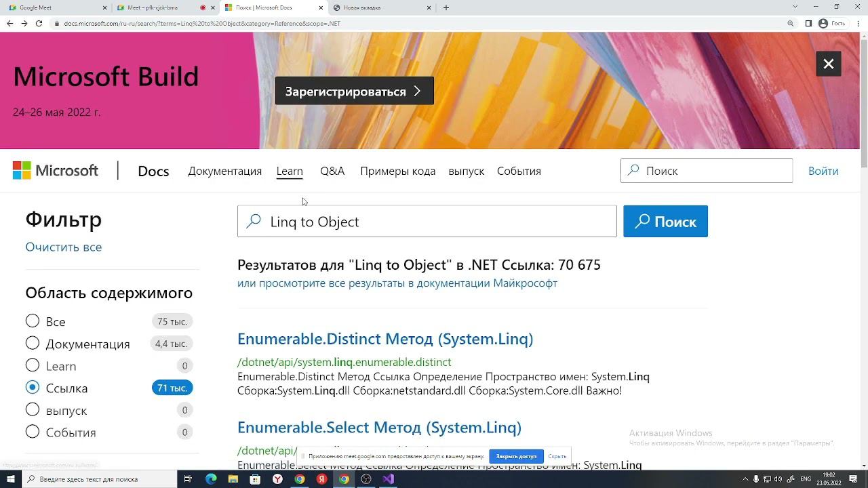Open Enumerable.Distinct Метод result
Screen dimensions: 868x488
click(x=385, y=339)
